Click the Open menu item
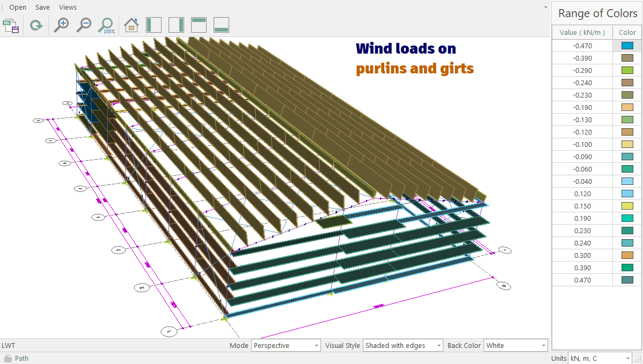Image resolution: width=643 pixels, height=364 pixels. pos(18,8)
